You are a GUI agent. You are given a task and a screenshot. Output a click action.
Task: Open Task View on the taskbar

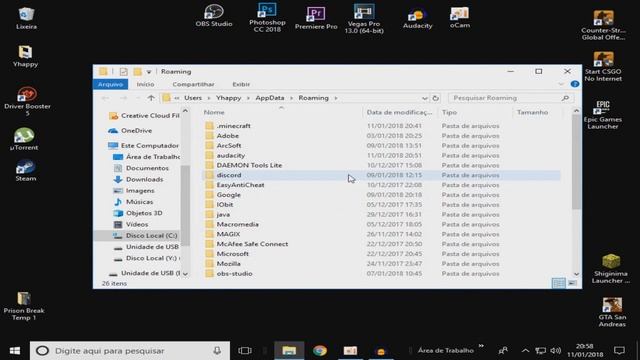click(245, 351)
